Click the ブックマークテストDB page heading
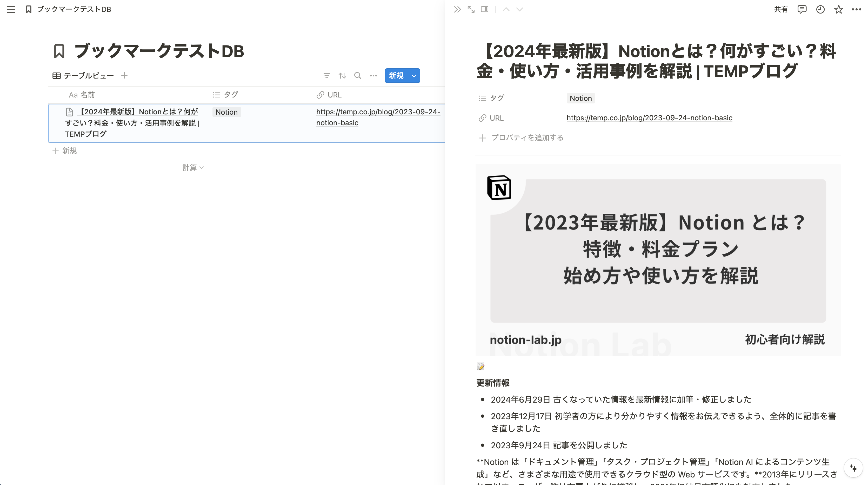This screenshot has height=485, width=868. point(159,51)
